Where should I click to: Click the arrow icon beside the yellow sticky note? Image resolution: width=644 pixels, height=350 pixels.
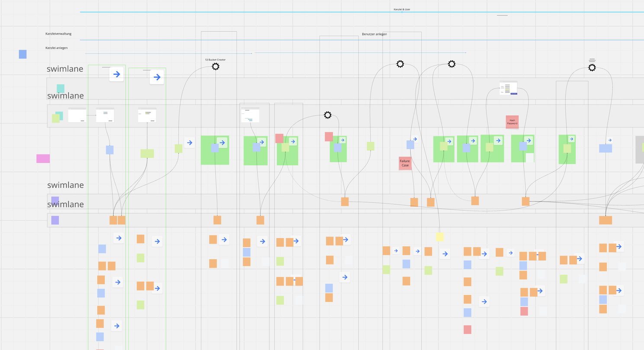point(444,254)
